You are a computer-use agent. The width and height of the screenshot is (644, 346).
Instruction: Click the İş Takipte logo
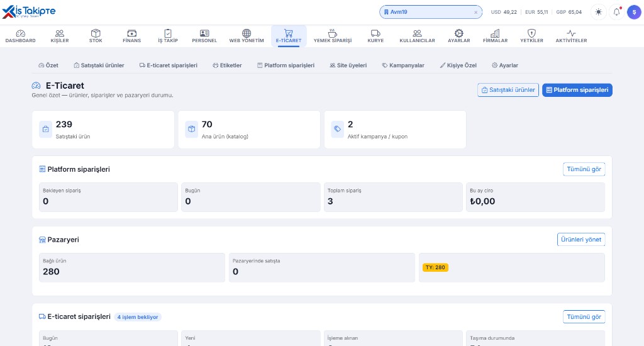click(29, 12)
